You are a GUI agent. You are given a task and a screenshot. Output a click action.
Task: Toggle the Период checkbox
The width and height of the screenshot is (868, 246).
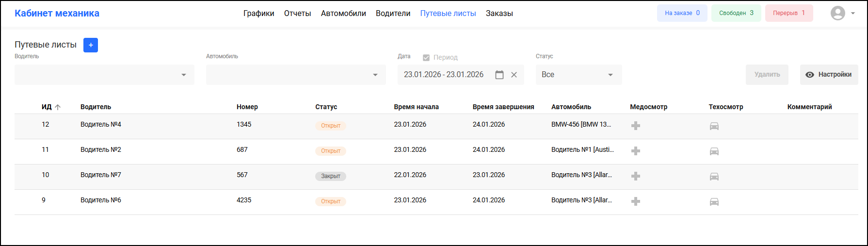click(426, 58)
